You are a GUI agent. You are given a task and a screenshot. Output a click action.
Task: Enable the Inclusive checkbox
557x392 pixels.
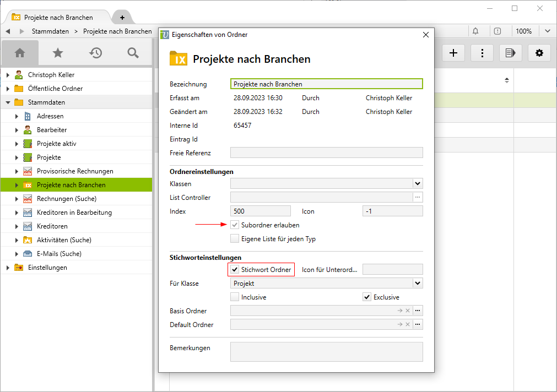(x=235, y=297)
